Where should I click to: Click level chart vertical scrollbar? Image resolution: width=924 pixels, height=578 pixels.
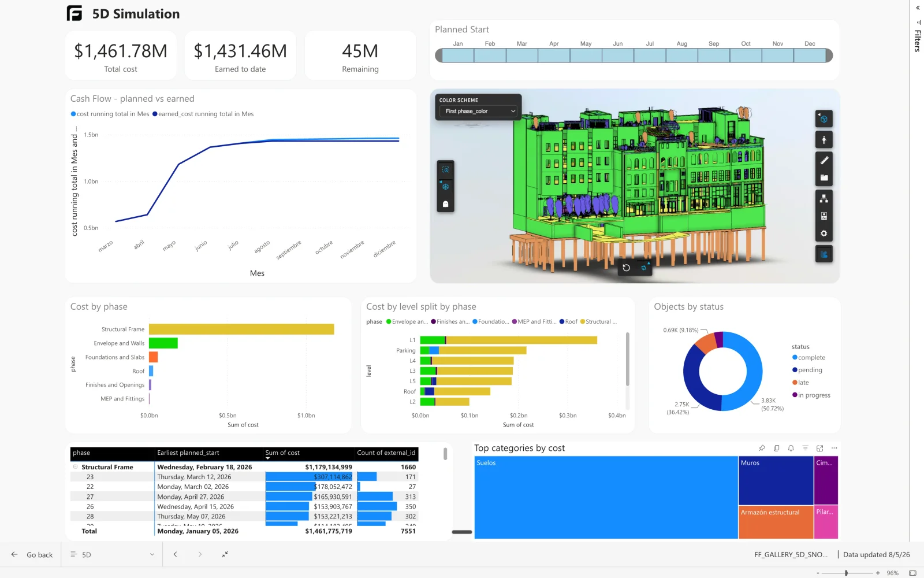point(628,359)
